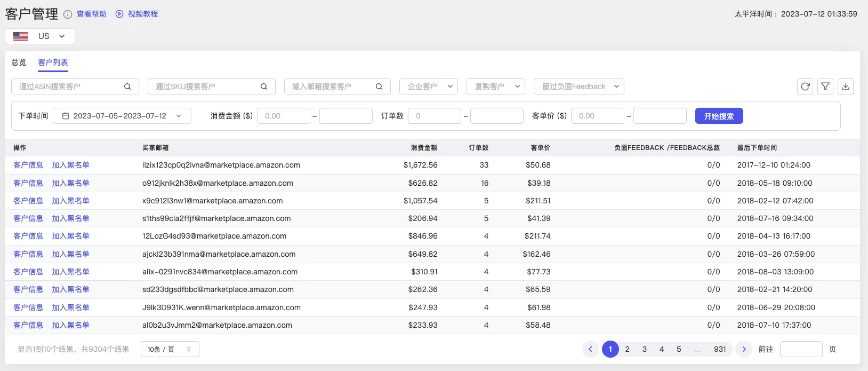Click the download export icon
This screenshot has width=868, height=371.
tap(846, 86)
